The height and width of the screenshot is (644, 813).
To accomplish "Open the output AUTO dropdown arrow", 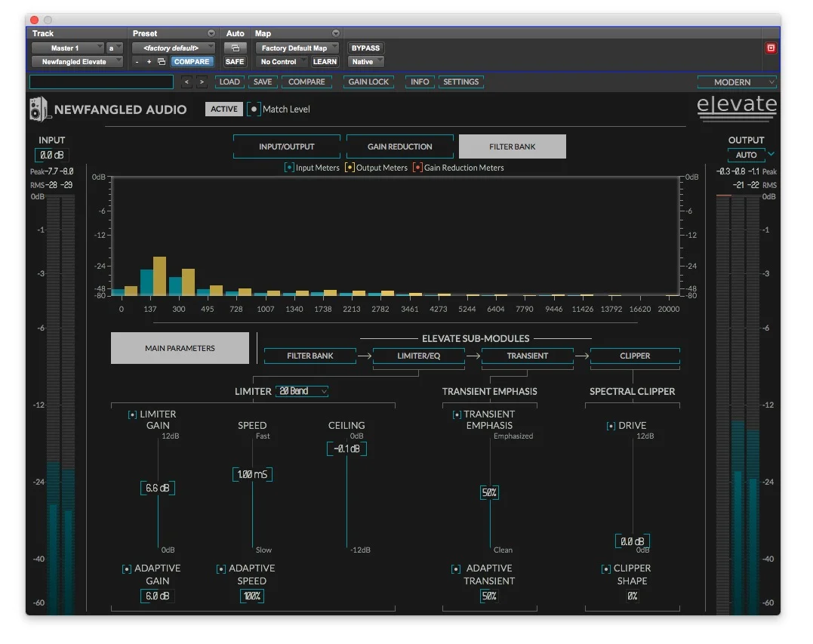I will pos(771,154).
